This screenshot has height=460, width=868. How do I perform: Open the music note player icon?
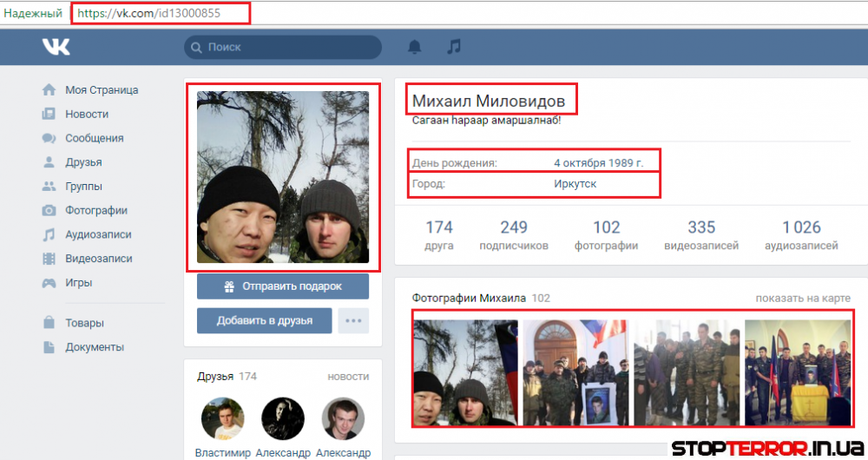[454, 47]
